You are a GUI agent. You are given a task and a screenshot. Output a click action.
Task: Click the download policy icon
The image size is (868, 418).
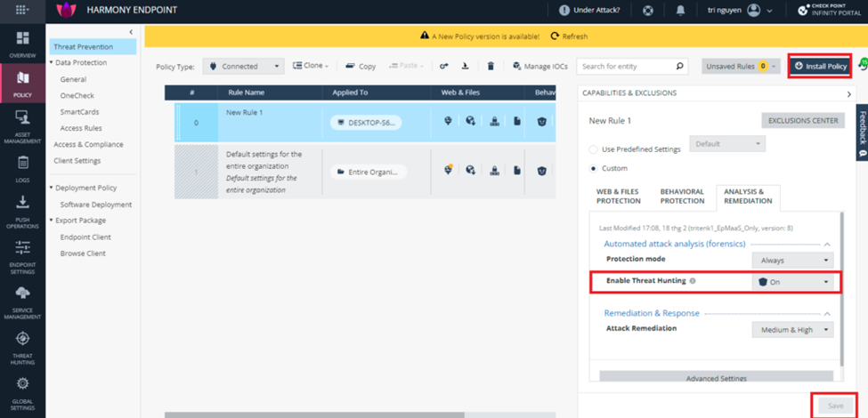pos(466,67)
